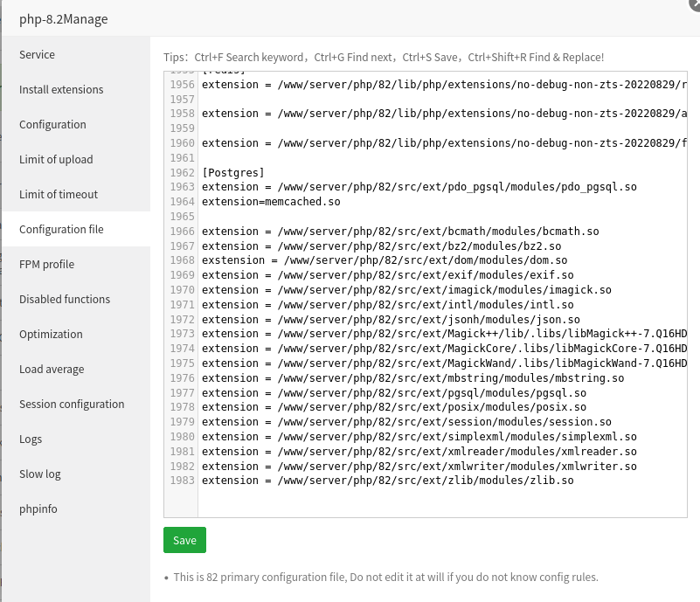Select Limit of timeout tab
700x602 pixels.
click(59, 194)
